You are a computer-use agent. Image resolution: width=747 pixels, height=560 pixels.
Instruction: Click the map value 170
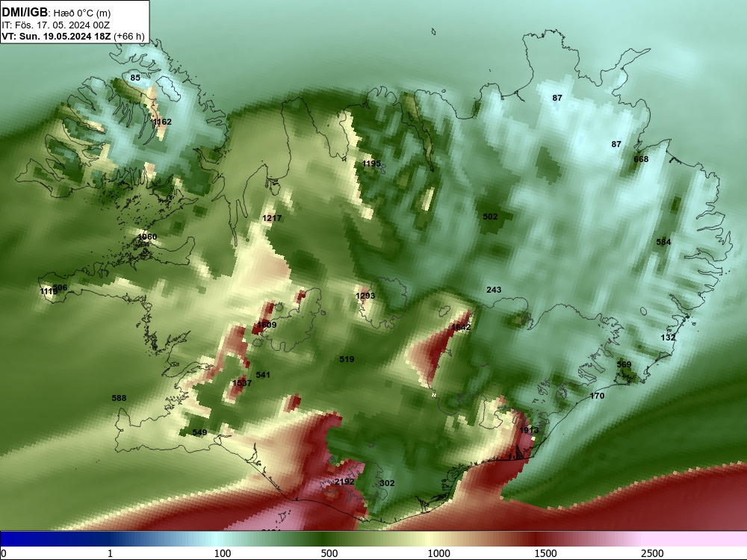pyautogui.click(x=597, y=396)
